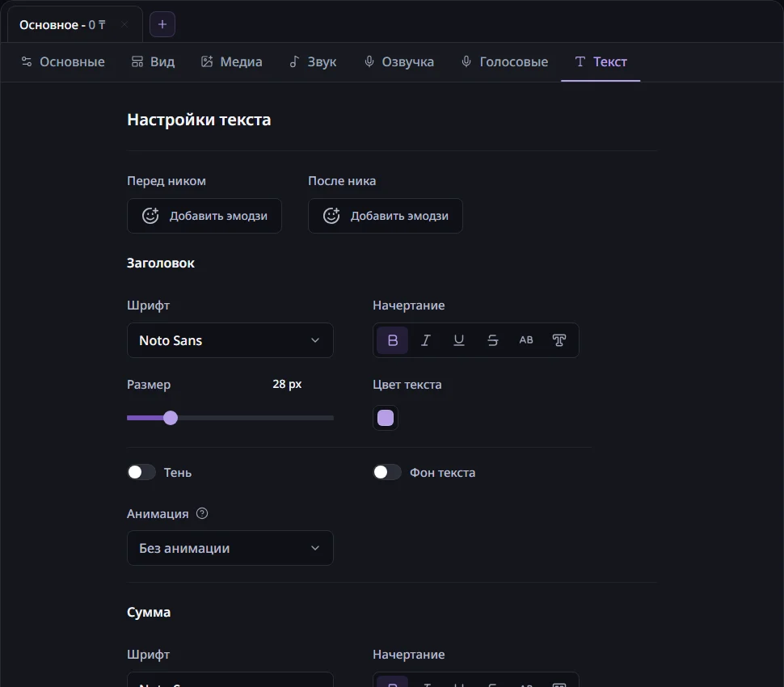
Task: Toggle italic style for Заголовок text
Action: pyautogui.click(x=425, y=340)
